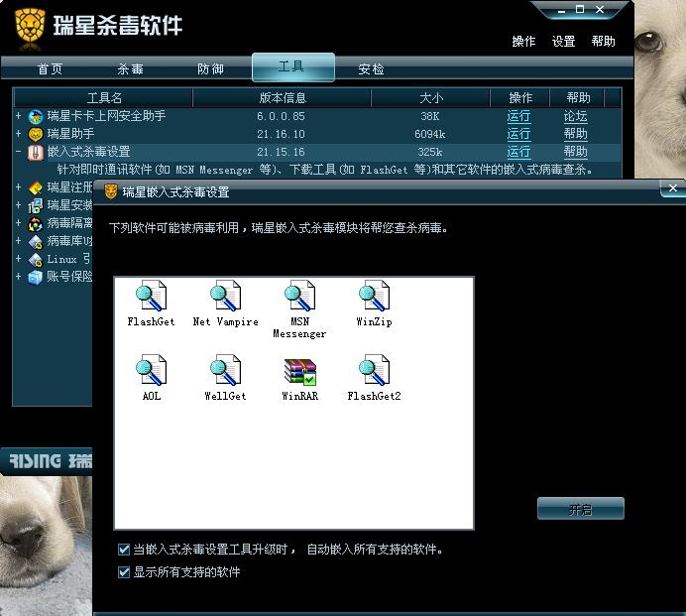Expand the 病毒库 row
Screen dimensions: 686x616
point(19,241)
